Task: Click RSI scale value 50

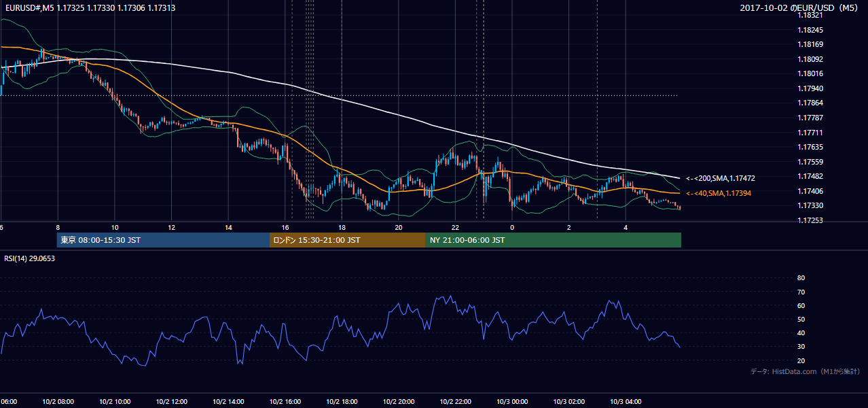Action: coord(801,319)
